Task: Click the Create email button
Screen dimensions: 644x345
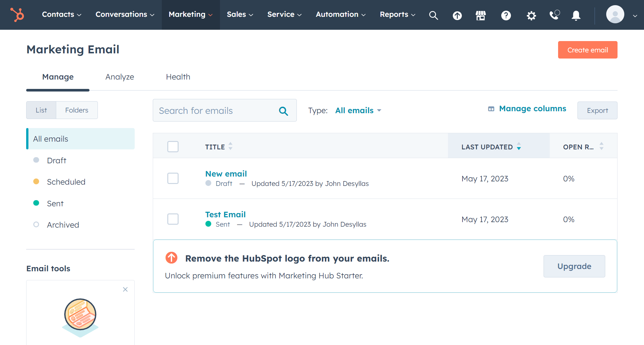Action: 587,49
